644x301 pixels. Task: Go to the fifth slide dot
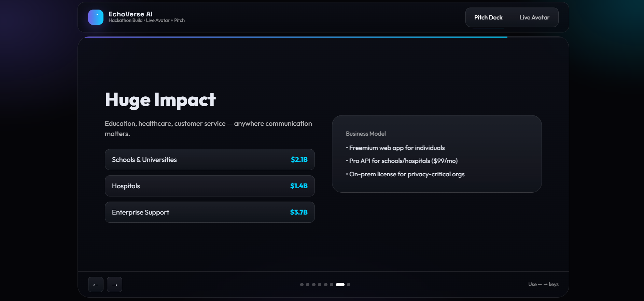coord(326,284)
